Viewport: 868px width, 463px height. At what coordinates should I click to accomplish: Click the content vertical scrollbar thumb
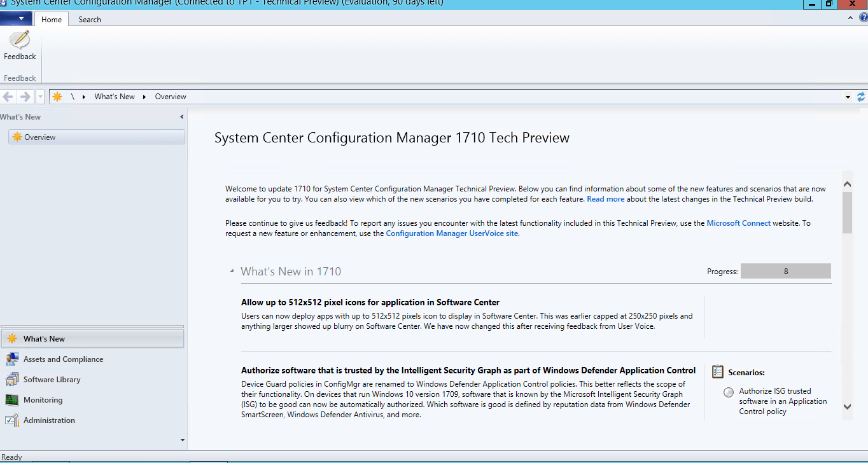(x=847, y=212)
